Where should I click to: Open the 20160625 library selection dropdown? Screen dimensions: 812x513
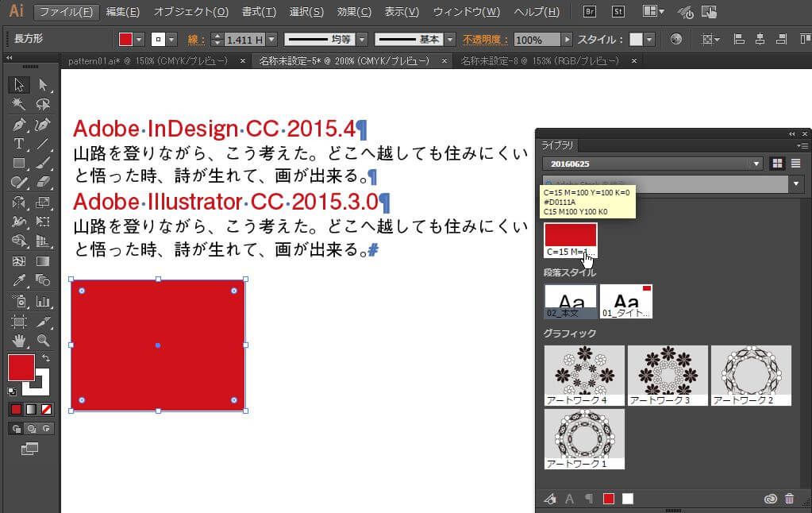(756, 164)
